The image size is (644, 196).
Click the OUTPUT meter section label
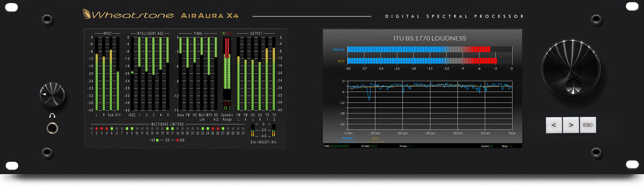tap(256, 33)
